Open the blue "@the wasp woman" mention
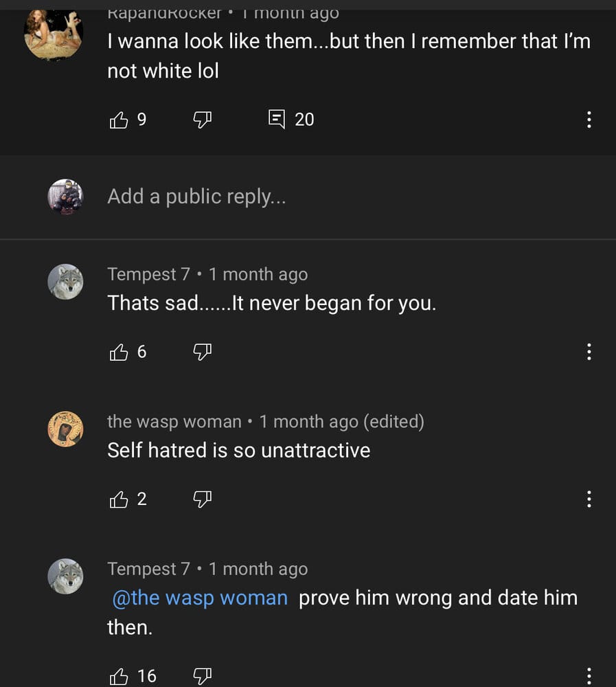616x687 pixels. tap(200, 598)
